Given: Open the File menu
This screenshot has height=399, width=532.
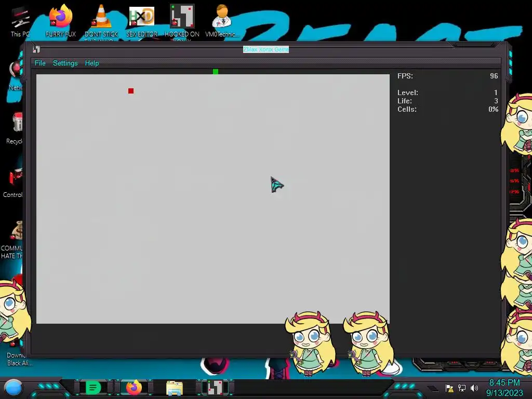Looking at the screenshot, I should 40,63.
